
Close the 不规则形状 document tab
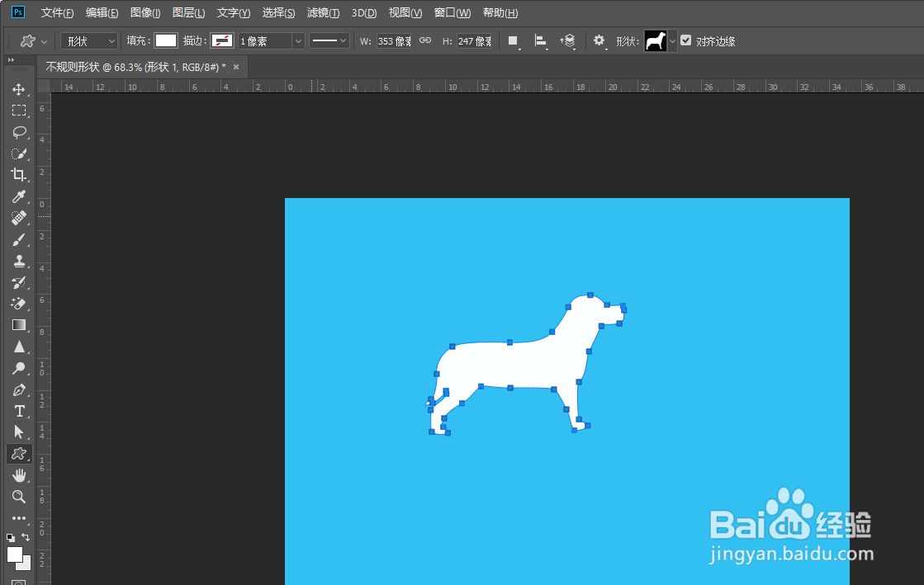coord(235,67)
